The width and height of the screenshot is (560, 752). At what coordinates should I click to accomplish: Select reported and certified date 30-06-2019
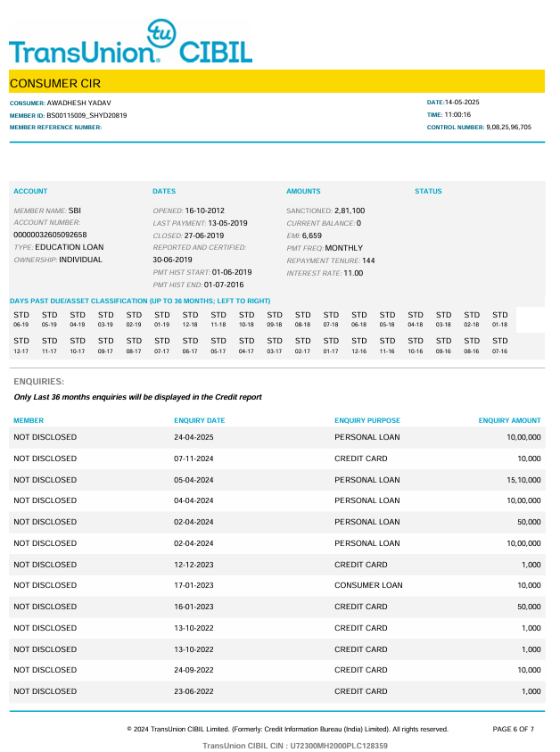click(173, 260)
